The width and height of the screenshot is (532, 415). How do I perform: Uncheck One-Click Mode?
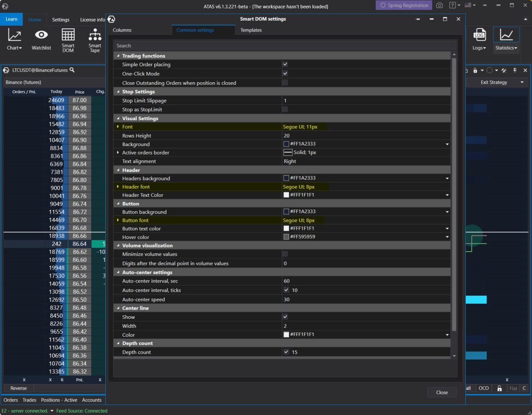coord(285,73)
